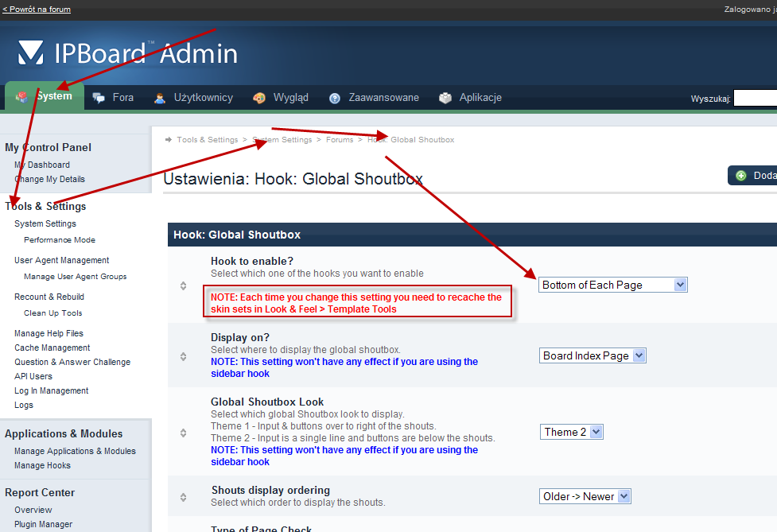Image resolution: width=777 pixels, height=532 pixels.
Task: Expand the Board Index Page dropdown
Action: point(592,355)
